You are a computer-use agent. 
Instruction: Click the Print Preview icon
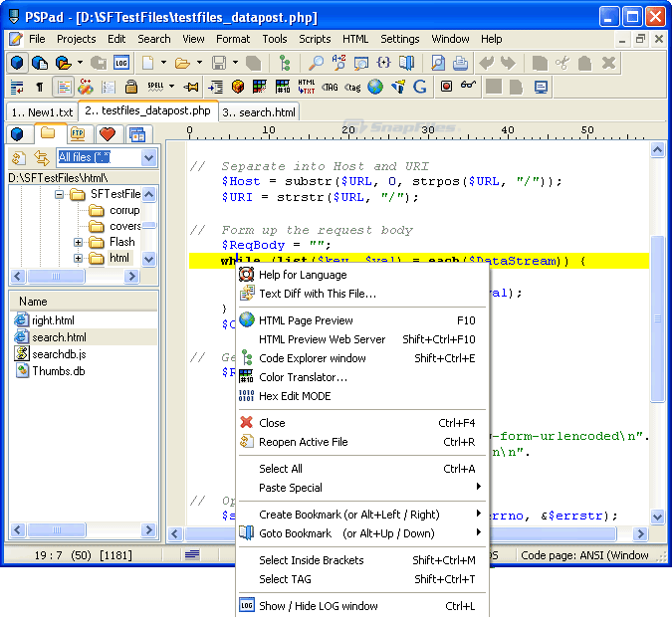tap(438, 63)
